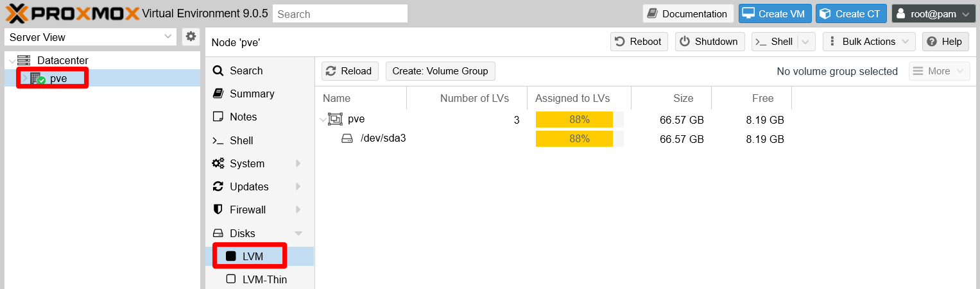980x289 pixels.
Task: Click the tree settings gear icon
Action: click(x=191, y=37)
